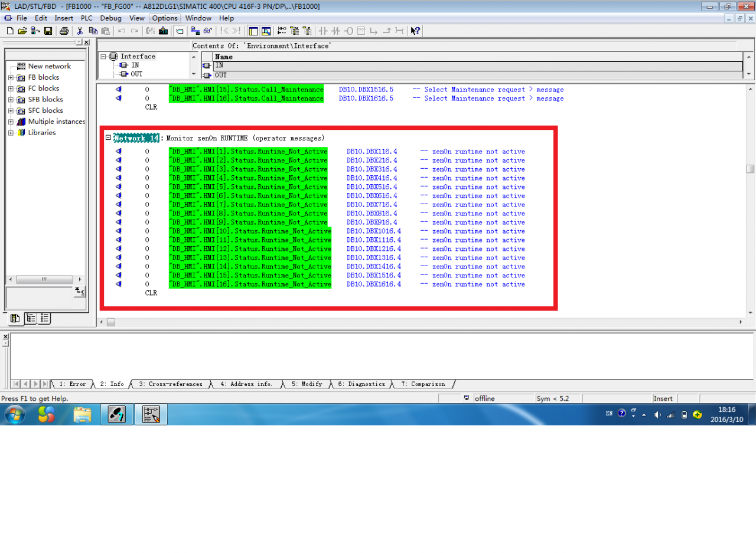Close the program elements panel
Image resolution: width=756 pixels, height=553 pixels.
click(x=86, y=42)
